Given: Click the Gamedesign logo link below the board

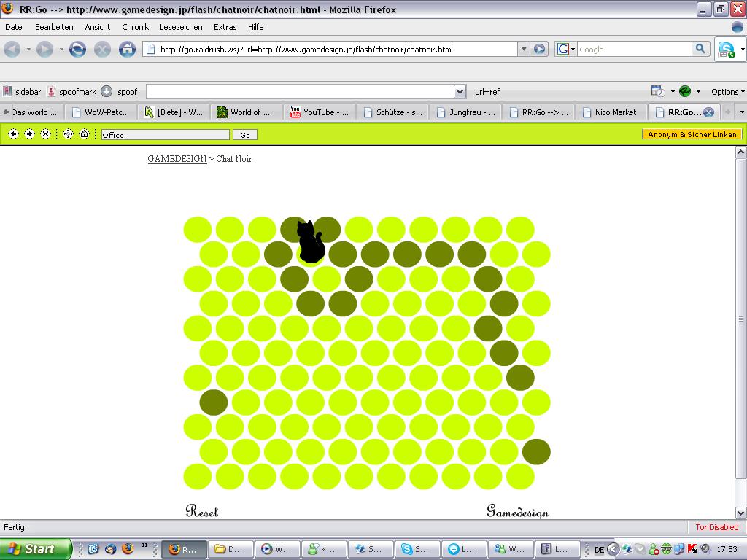Looking at the screenshot, I should [x=517, y=511].
